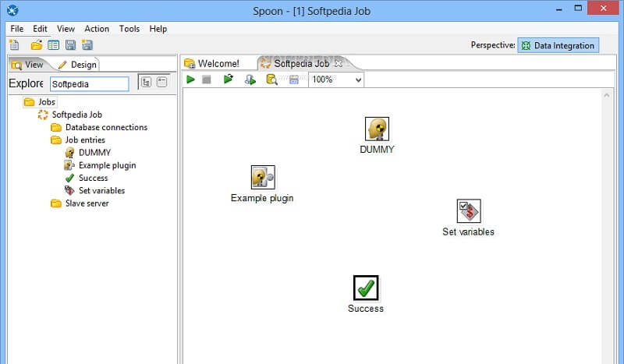
Task: Open the Tools menu
Action: tap(129, 29)
